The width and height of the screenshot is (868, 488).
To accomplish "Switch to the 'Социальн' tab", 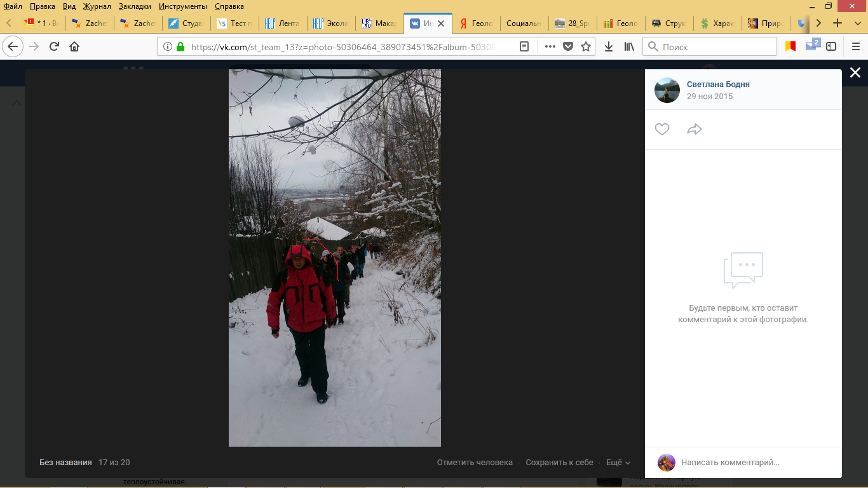I will [x=524, y=24].
